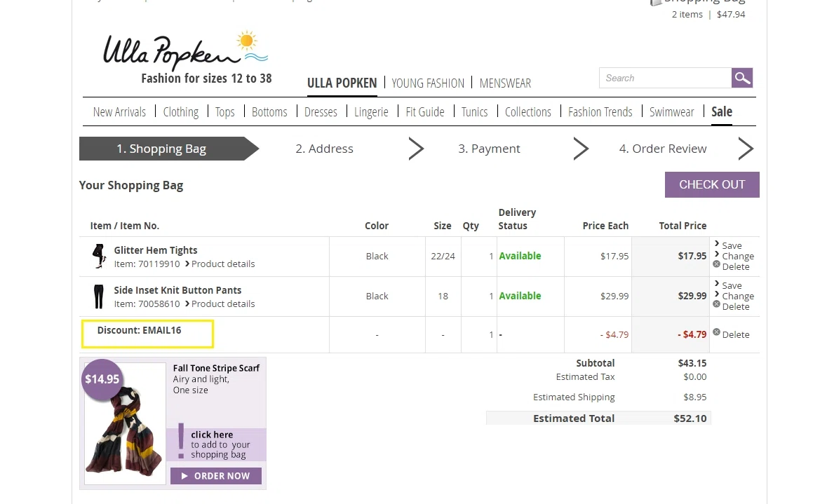This screenshot has height=504, width=820.
Task: Click delete icon for Side Inset Knit Pants
Action: pos(716,304)
